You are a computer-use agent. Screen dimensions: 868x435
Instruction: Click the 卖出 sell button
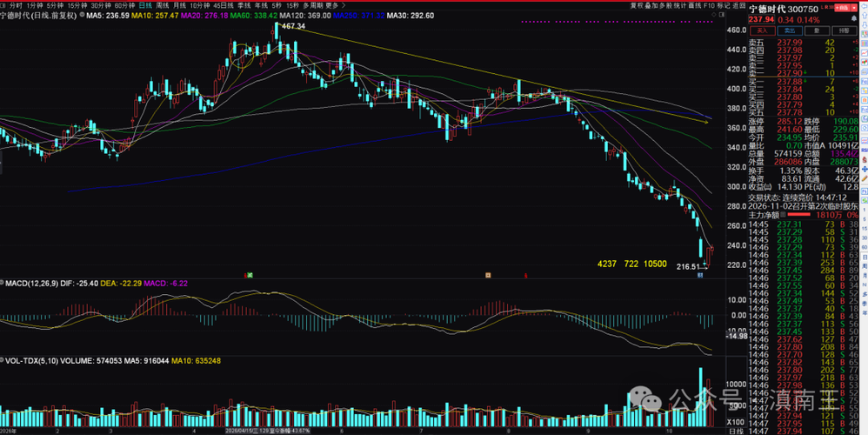[x=790, y=31]
